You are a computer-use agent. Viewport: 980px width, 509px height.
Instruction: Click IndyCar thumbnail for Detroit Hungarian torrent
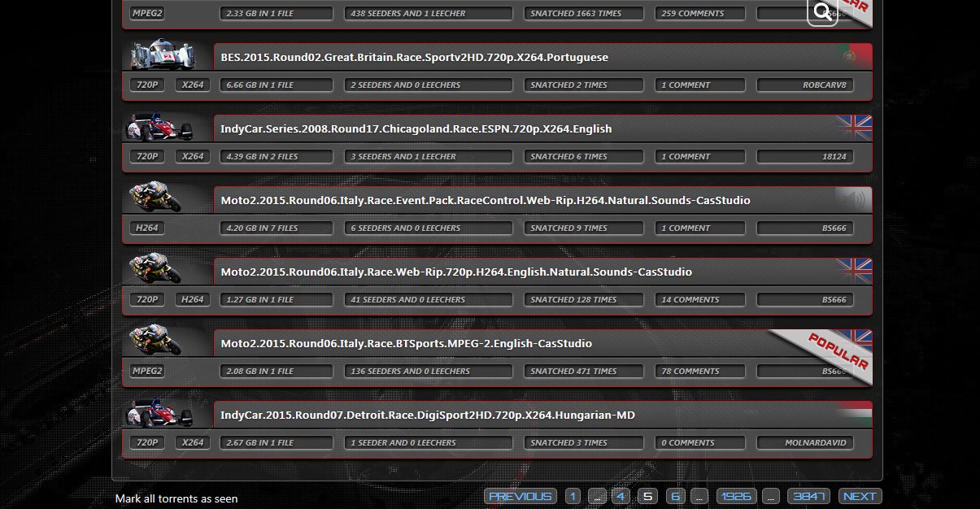tap(159, 413)
